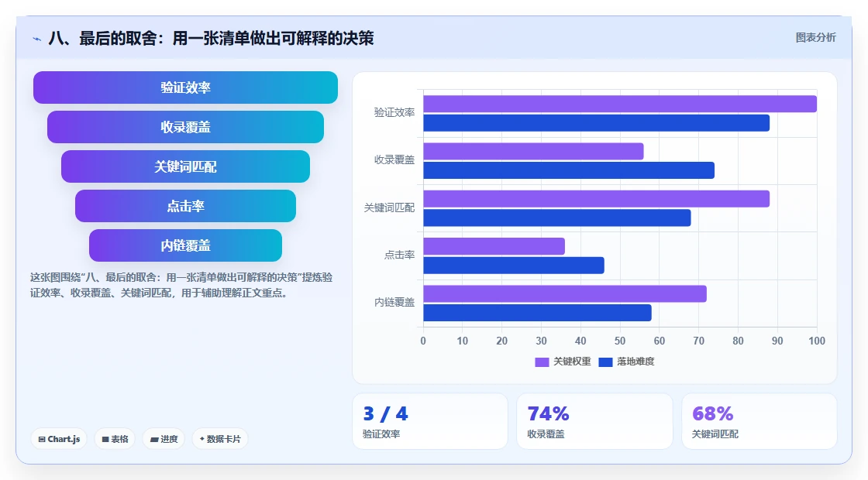
Task: Toggle the 关键权重 legend swatch
Action: (x=542, y=362)
